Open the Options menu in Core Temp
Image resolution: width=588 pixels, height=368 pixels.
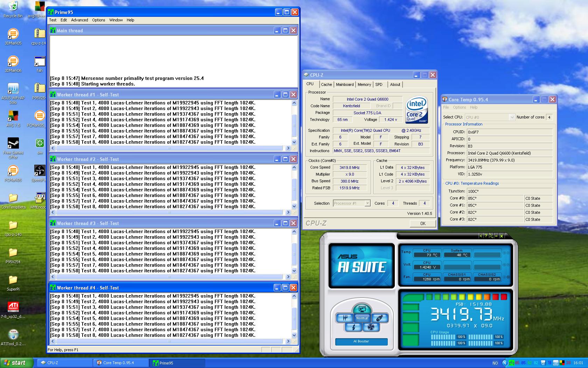pyautogui.click(x=459, y=107)
